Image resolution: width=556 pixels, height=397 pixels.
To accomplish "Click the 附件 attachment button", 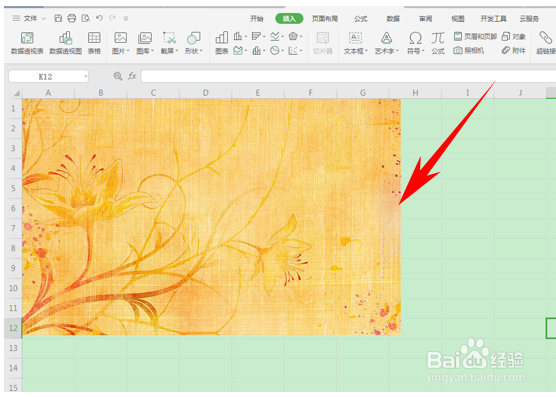I will click(x=514, y=51).
